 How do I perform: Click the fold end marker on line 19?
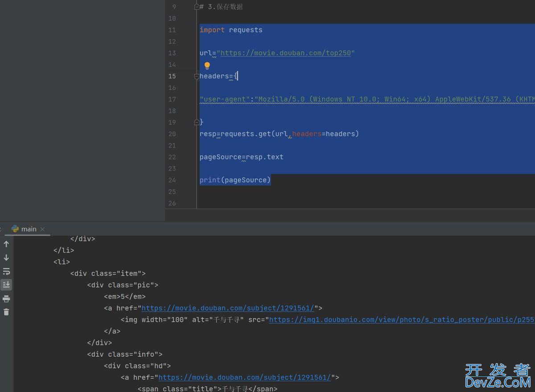coord(197,122)
